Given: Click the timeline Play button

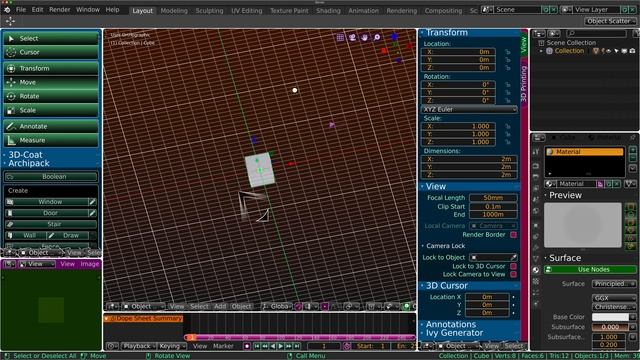Looking at the screenshot, I should (x=281, y=346).
